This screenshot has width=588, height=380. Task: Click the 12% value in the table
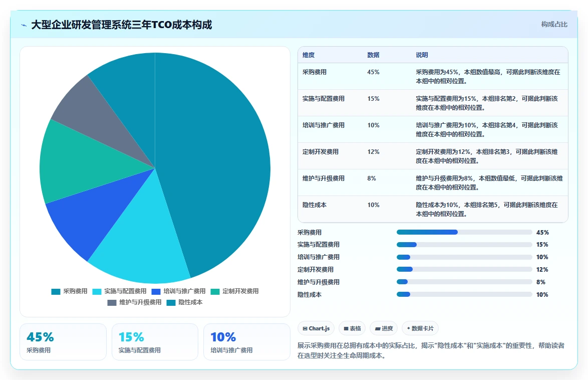(x=373, y=152)
